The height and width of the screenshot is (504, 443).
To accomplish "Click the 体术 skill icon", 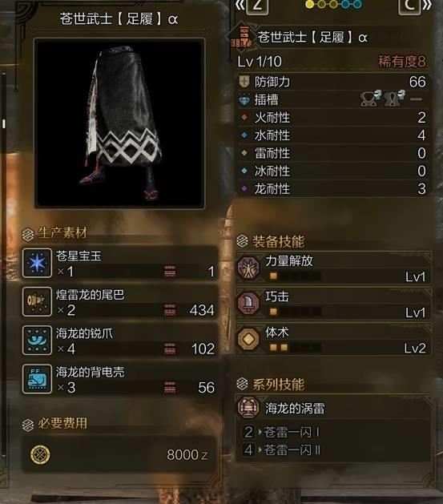I will pyautogui.click(x=248, y=338).
